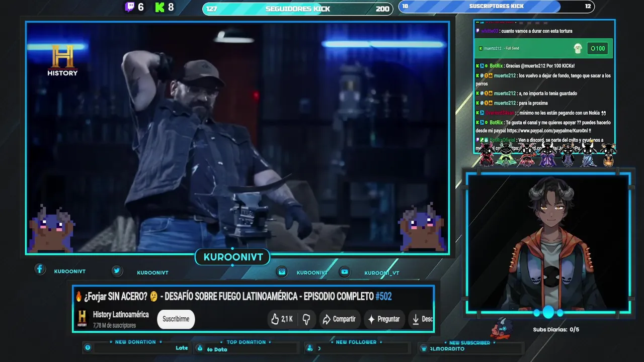
Task: Click the forging show video frame
Action: pyautogui.click(x=237, y=138)
